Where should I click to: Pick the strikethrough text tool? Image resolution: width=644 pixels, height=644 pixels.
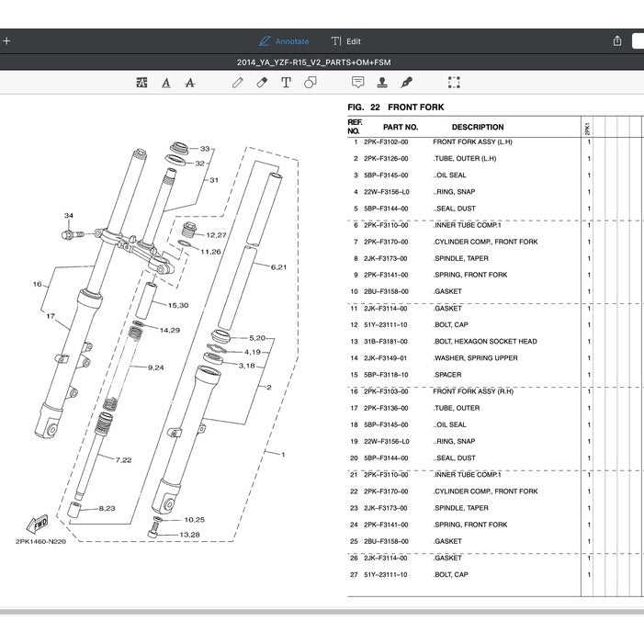[x=190, y=83]
